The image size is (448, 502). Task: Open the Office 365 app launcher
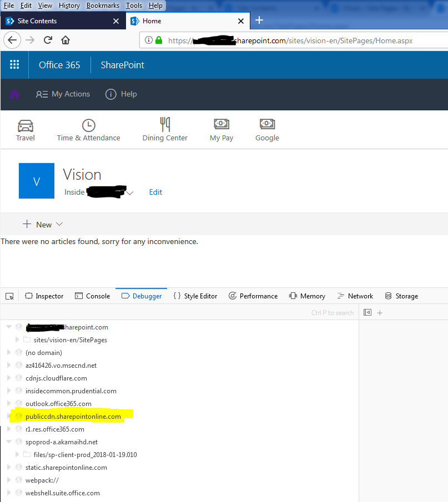[14, 64]
